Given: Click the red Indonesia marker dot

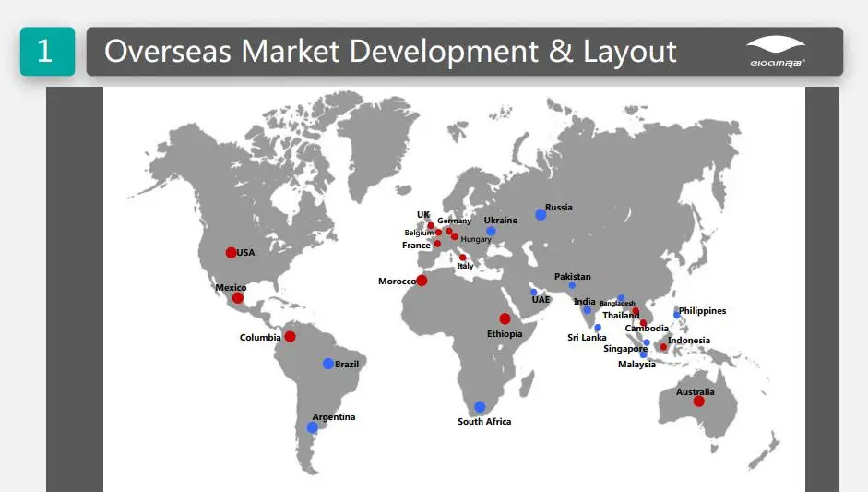Looking at the screenshot, I should pyautogui.click(x=663, y=347).
